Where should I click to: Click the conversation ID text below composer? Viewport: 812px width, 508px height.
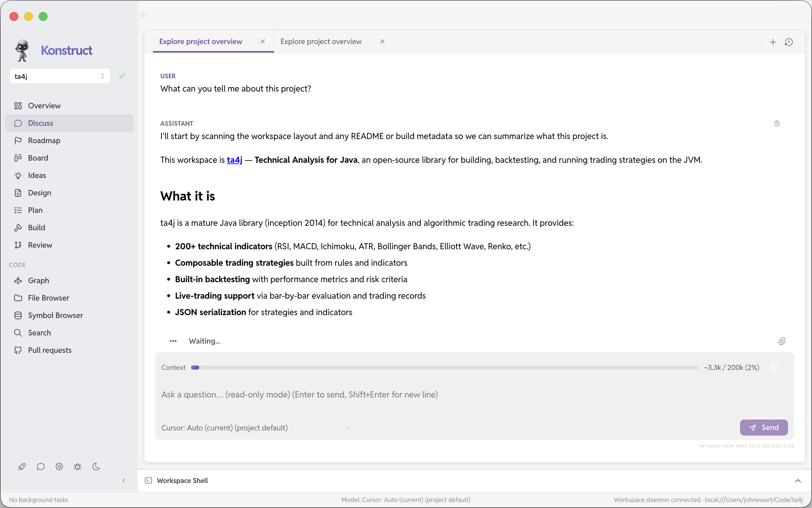pos(746,446)
